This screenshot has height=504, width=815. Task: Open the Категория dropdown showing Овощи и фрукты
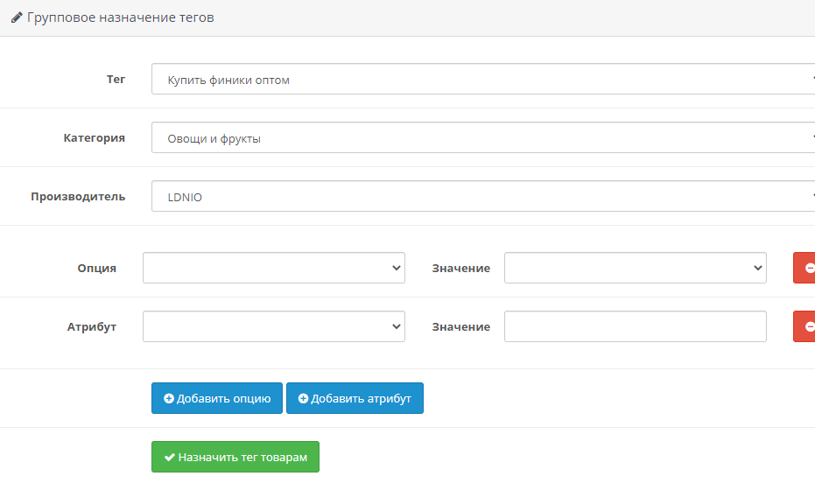coord(482,138)
